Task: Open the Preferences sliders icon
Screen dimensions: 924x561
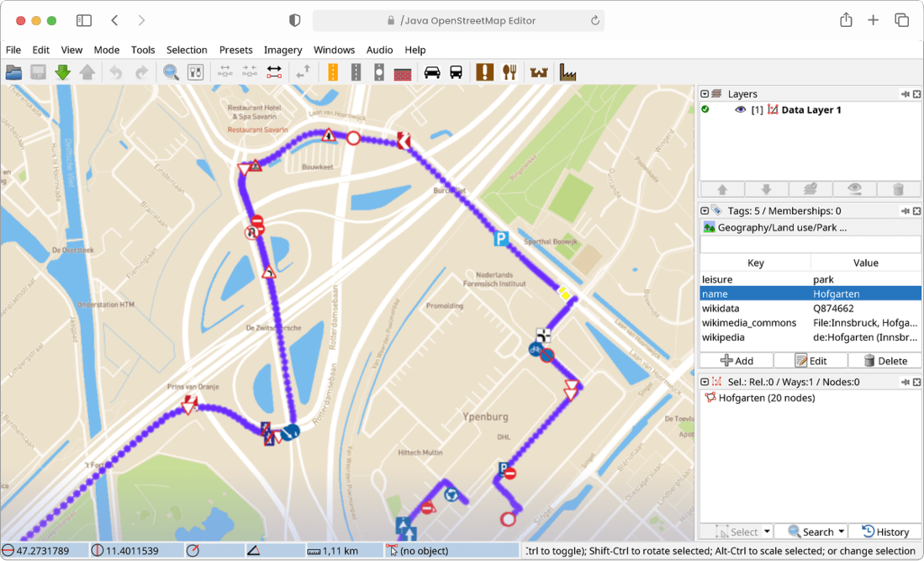Action: pos(195,72)
